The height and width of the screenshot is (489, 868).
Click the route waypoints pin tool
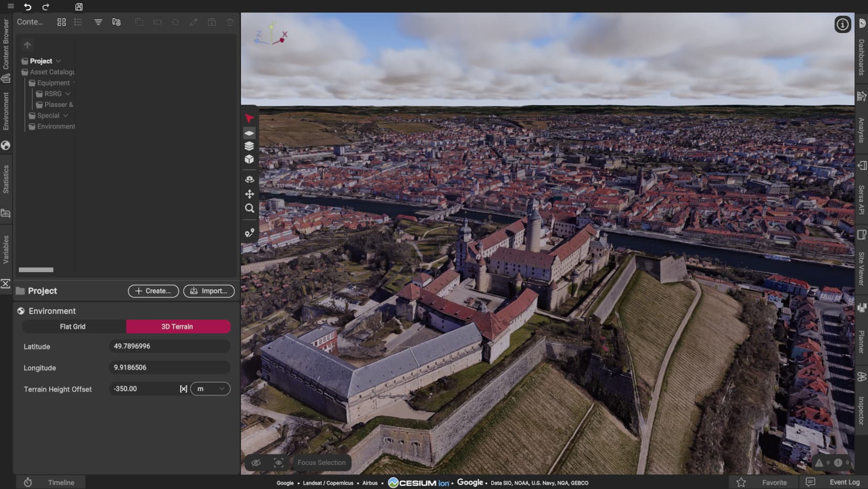tap(249, 233)
